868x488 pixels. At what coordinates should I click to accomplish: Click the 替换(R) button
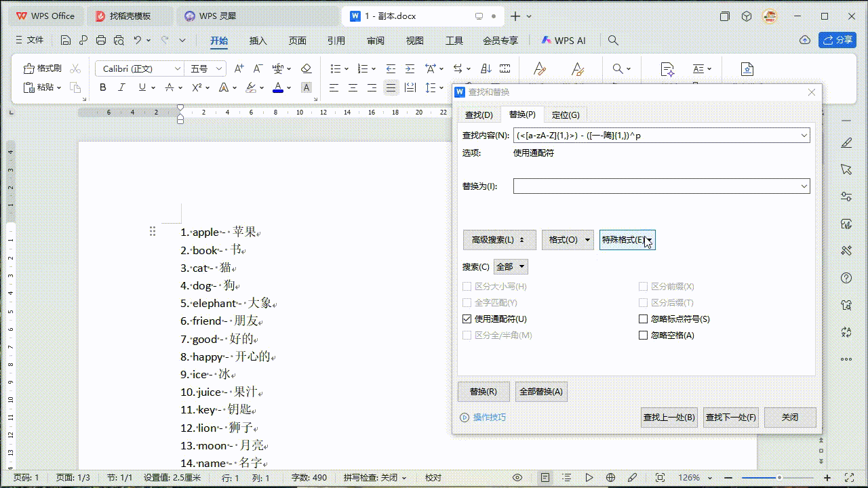point(484,392)
